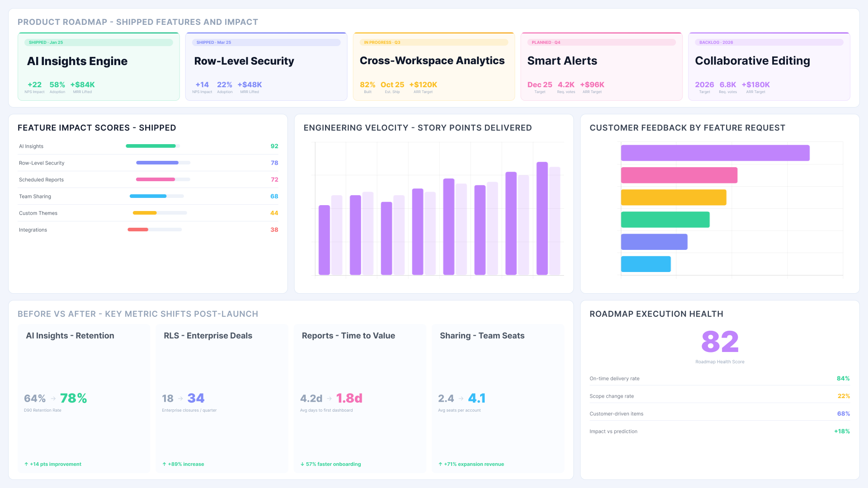Click the Custom Themes impact progress bar
868x488 pixels.
click(x=160, y=213)
